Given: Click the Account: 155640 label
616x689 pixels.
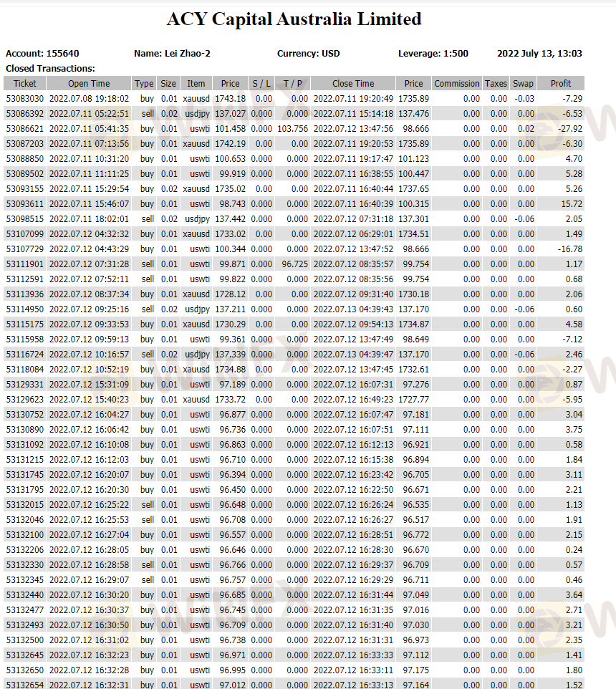Looking at the screenshot, I should (x=42, y=54).
